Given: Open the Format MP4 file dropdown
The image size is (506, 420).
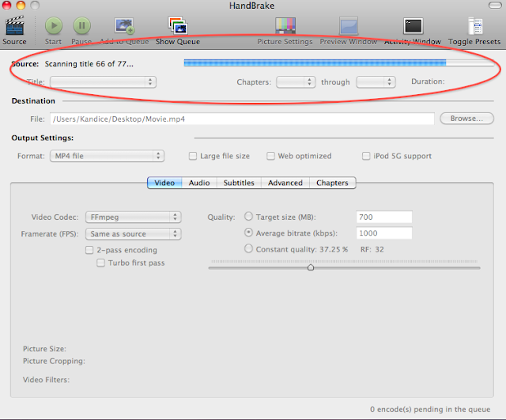Looking at the screenshot, I should pyautogui.click(x=108, y=156).
